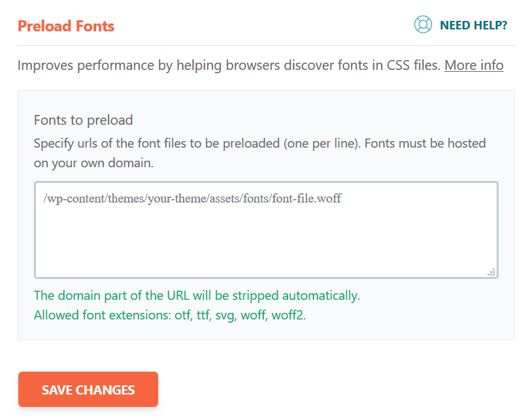Click the Improves performance description sentence

pos(229,65)
